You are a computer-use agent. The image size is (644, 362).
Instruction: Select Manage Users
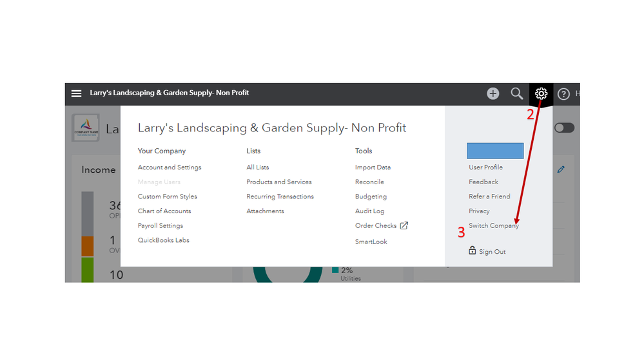[x=159, y=182]
